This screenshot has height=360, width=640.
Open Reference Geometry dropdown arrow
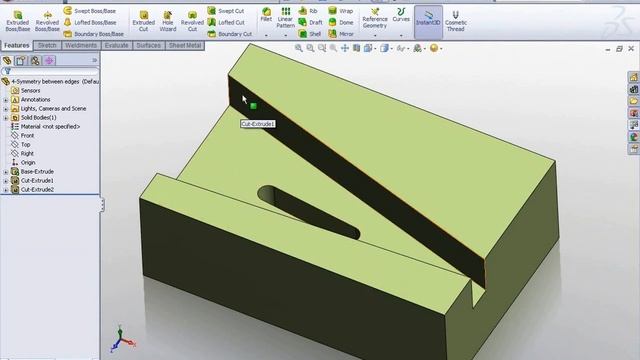click(375, 36)
